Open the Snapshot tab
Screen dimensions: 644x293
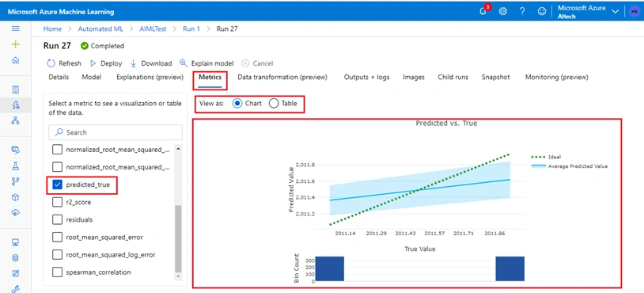[x=496, y=77]
